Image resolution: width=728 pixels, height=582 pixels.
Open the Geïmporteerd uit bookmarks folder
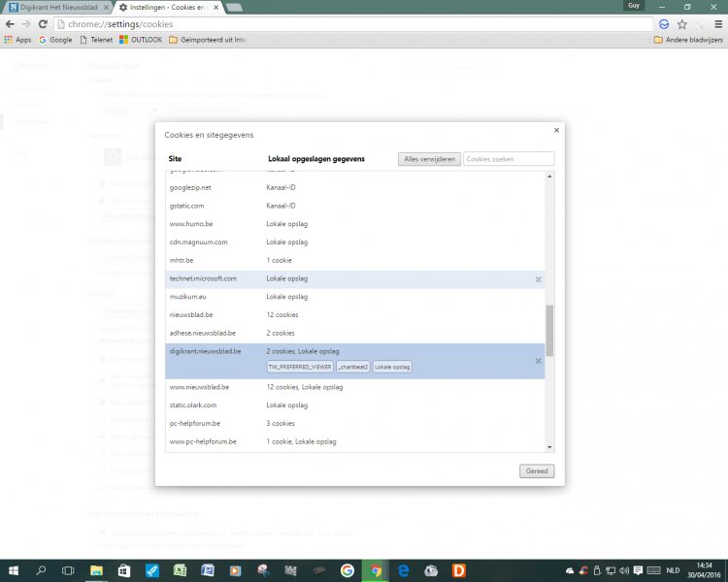208,40
